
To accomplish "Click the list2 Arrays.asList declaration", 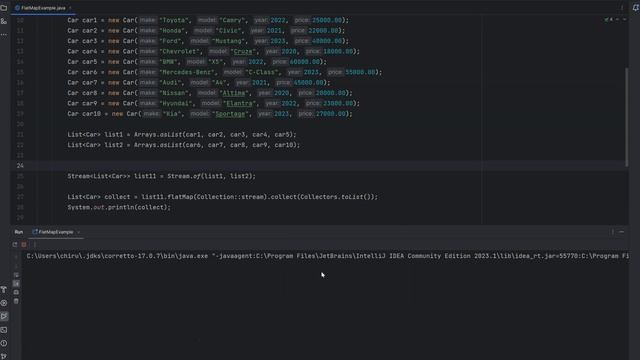I will [183, 145].
